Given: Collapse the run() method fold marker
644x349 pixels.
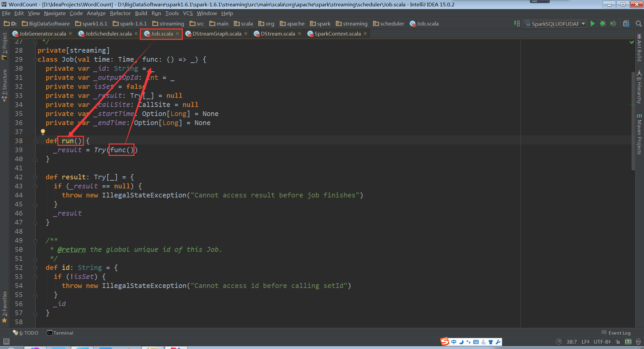Looking at the screenshot, I should point(35,141).
